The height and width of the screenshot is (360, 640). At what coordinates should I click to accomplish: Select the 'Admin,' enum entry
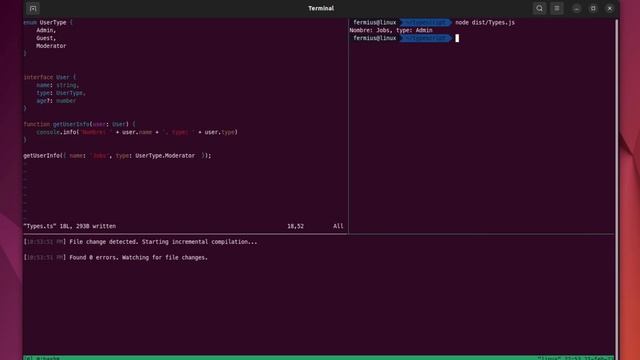point(46,30)
